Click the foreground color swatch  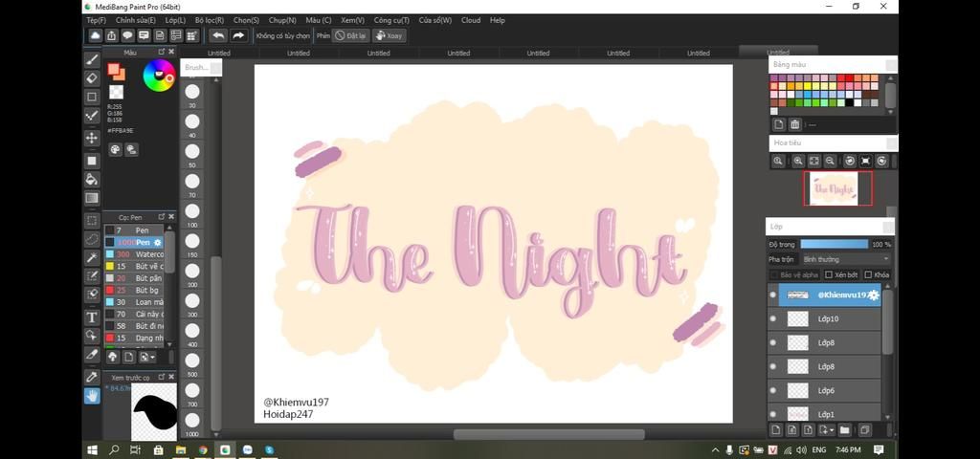(x=114, y=69)
